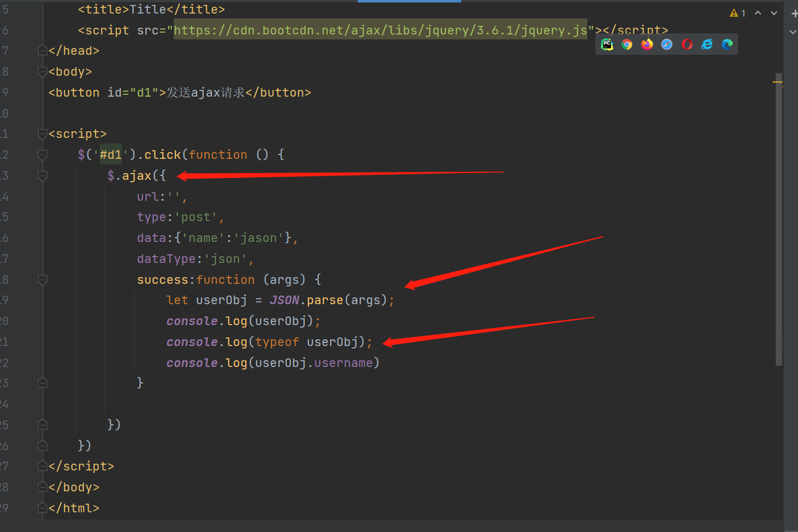This screenshot has height=532, width=798.
Task: Click the closing </html> tag text
Action: (x=74, y=508)
